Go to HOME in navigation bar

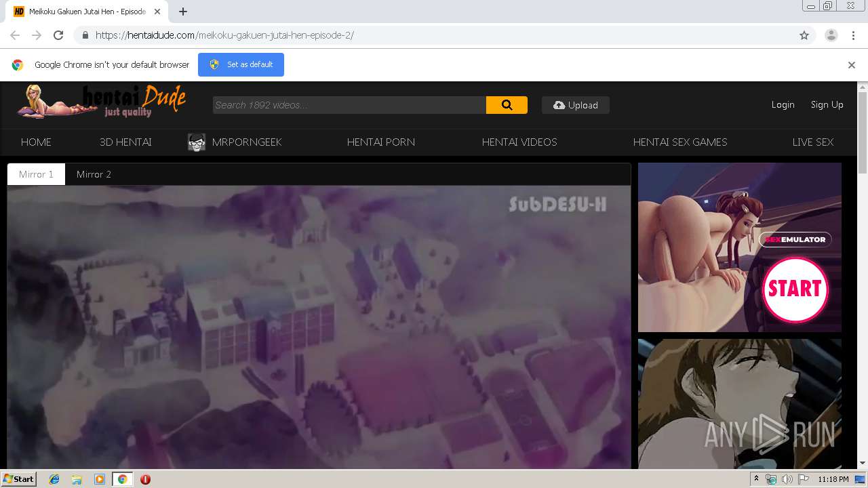pos(36,142)
